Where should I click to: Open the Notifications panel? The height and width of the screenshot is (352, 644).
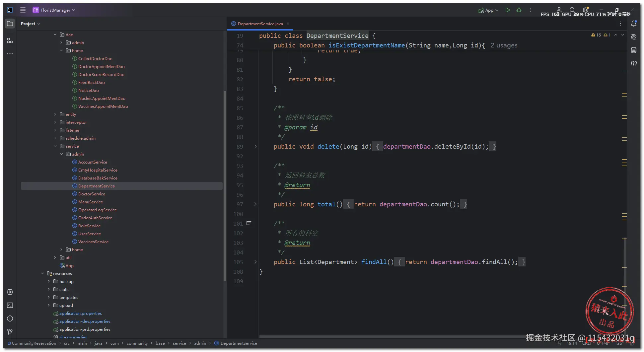tap(634, 24)
